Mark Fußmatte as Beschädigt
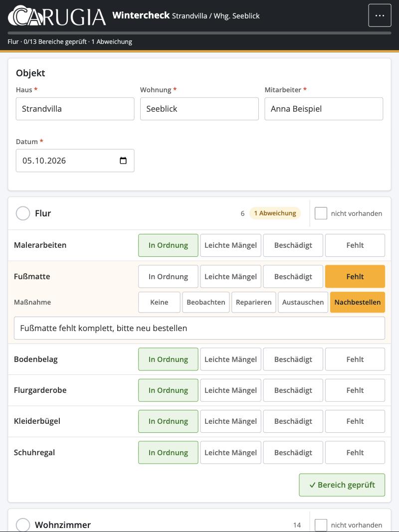The height and width of the screenshot is (532, 399). pyautogui.click(x=293, y=277)
